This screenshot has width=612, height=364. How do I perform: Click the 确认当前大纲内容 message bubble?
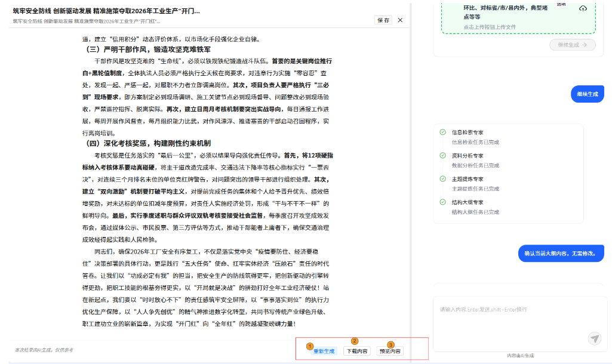[x=560, y=254]
